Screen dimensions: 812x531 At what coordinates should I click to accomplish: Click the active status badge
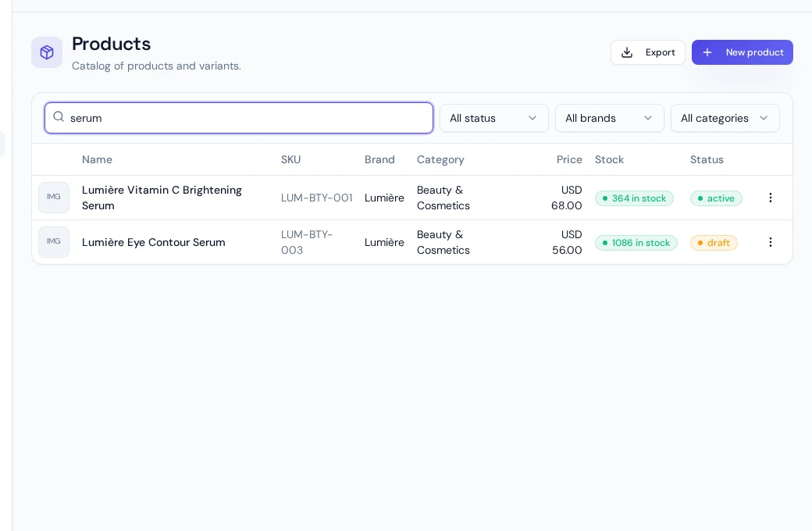[716, 198]
